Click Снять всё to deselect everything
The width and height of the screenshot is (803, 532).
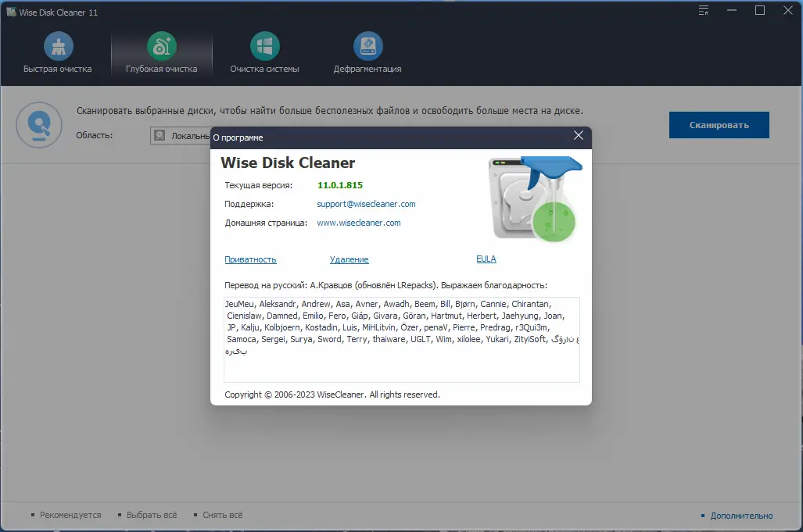221,515
